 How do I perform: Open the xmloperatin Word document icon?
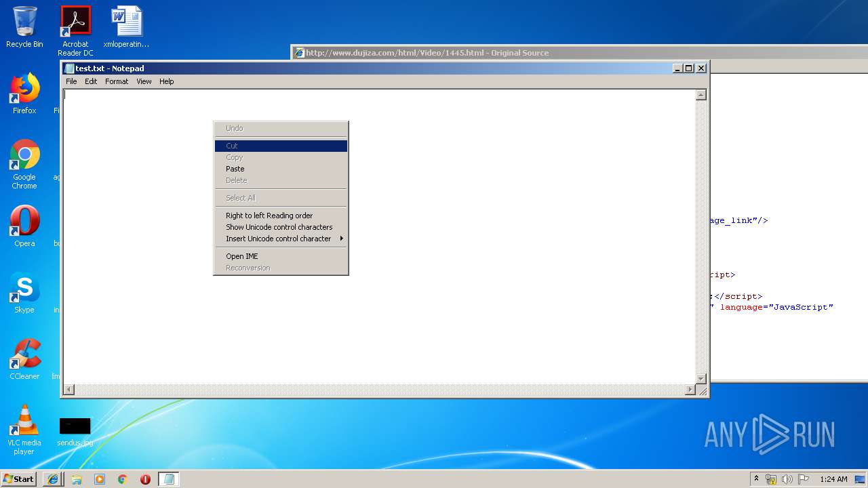point(126,27)
